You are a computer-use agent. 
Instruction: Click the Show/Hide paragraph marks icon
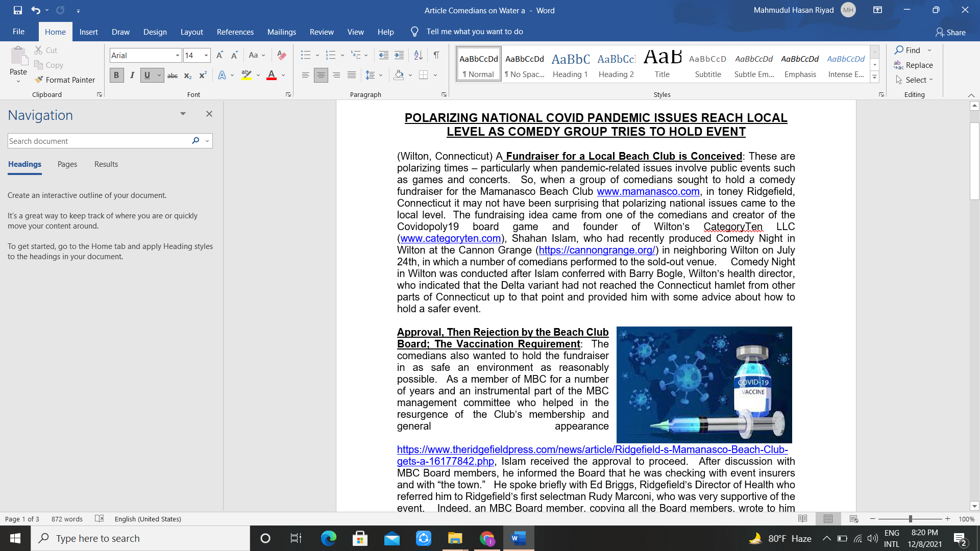[x=436, y=55]
